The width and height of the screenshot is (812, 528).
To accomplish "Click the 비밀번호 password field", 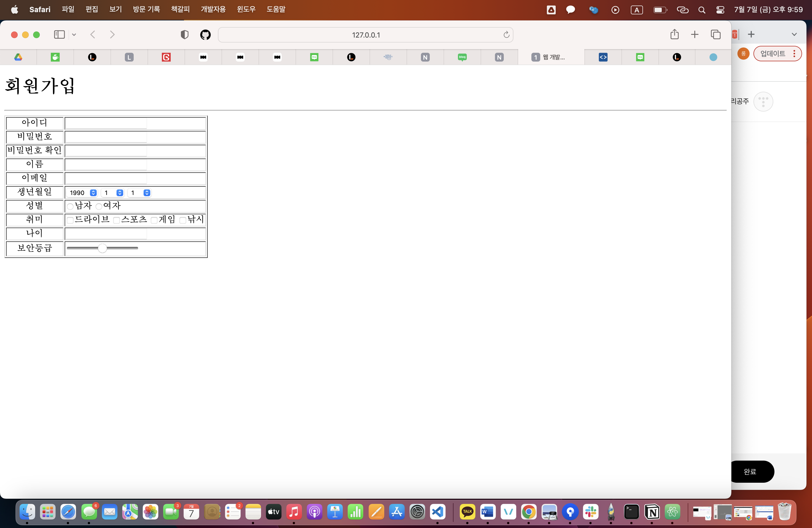I will 106,137.
